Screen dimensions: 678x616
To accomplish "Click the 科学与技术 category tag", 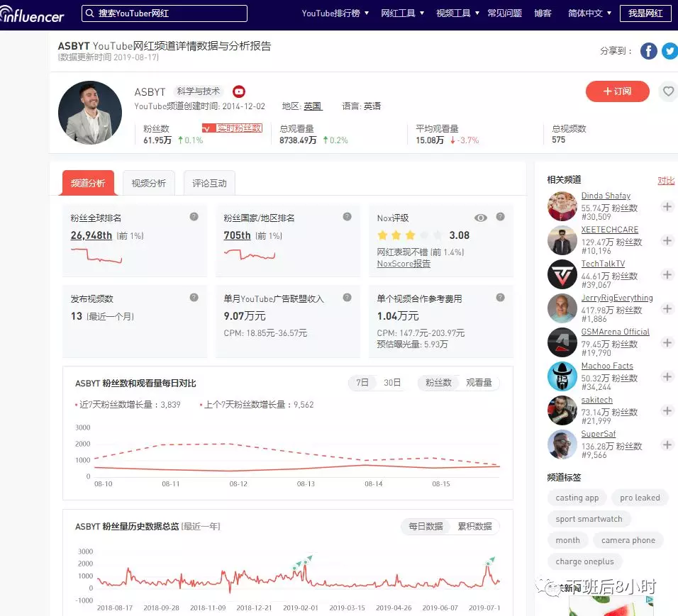I will click(x=198, y=91).
